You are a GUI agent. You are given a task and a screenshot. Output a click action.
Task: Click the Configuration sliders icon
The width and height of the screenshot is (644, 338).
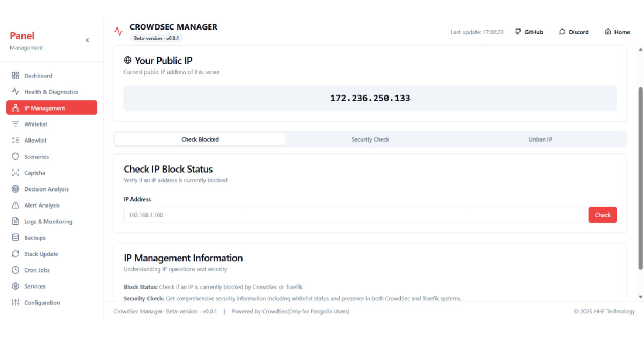(x=16, y=303)
